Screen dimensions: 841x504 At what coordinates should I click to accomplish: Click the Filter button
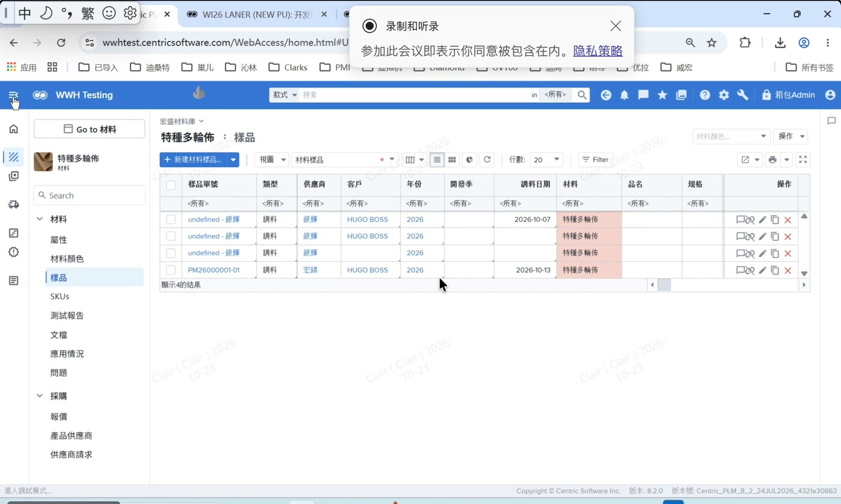click(x=596, y=160)
